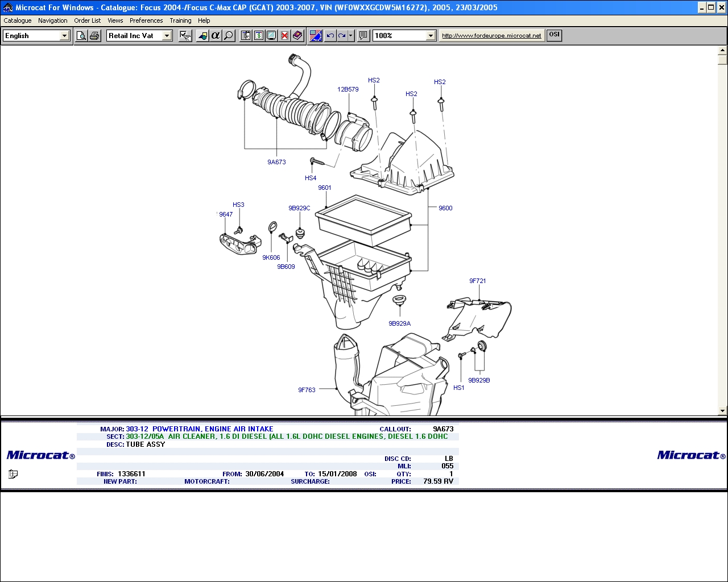Click the dollar price icon
This screenshot has width=728, height=582.
tap(259, 36)
